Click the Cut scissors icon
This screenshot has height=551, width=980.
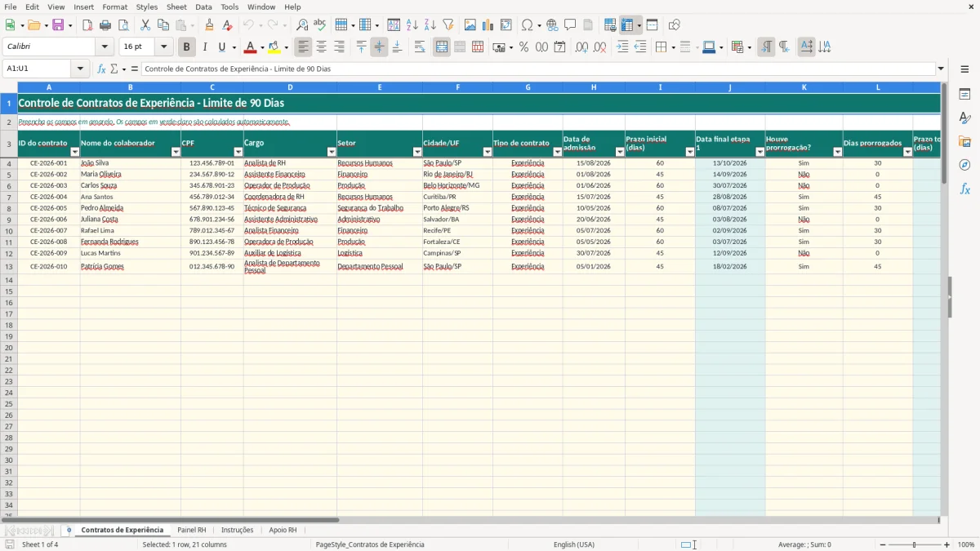pyautogui.click(x=145, y=25)
